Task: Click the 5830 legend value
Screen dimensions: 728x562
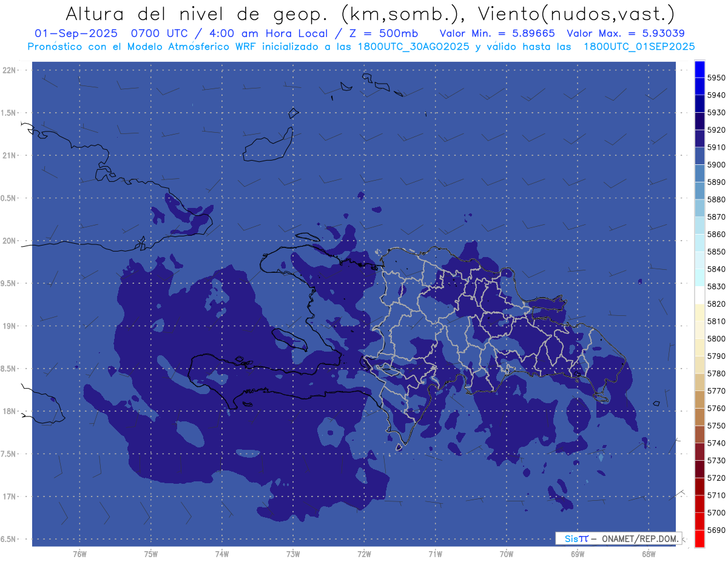Action: click(x=716, y=287)
